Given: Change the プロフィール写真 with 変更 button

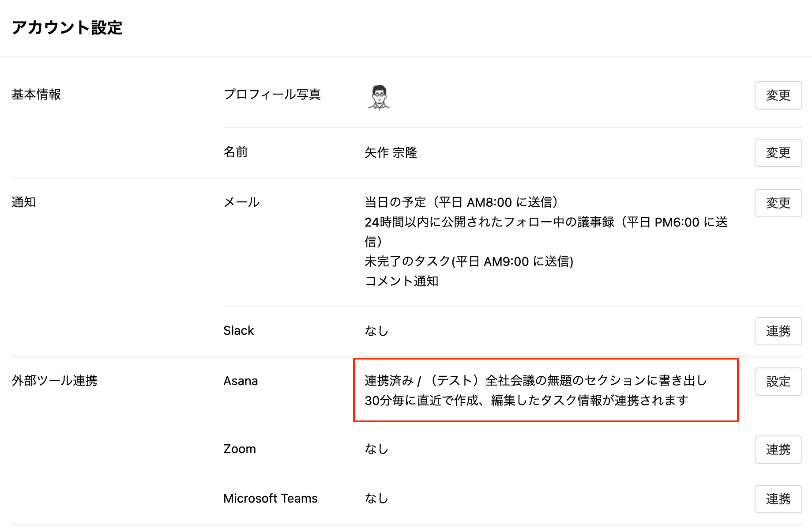Looking at the screenshot, I should pos(778,95).
